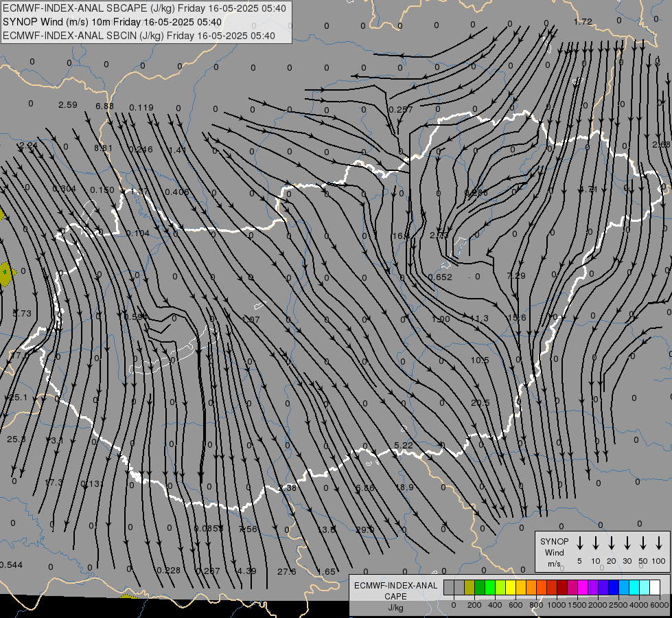Viewport: 672px width, 618px height.
Task: Click the 18.9 value on the map
Action: pyautogui.click(x=404, y=488)
